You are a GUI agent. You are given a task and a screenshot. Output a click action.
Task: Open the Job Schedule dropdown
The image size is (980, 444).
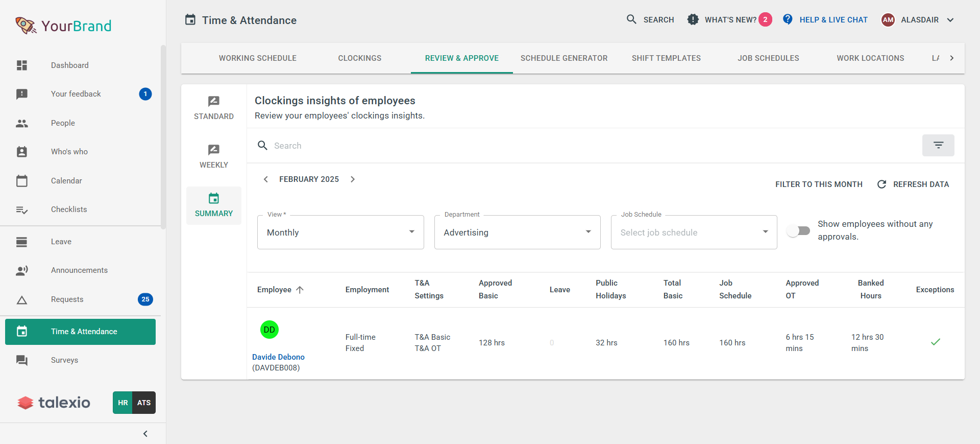tap(694, 232)
